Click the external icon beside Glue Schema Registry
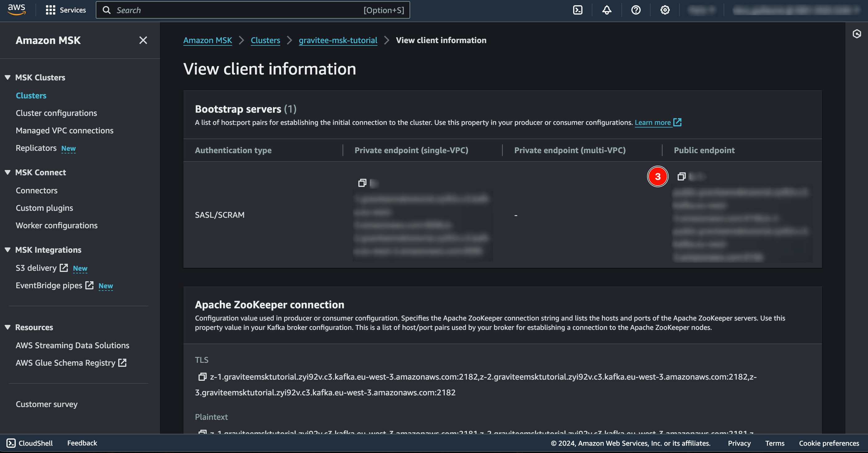The image size is (868, 453). point(122,363)
